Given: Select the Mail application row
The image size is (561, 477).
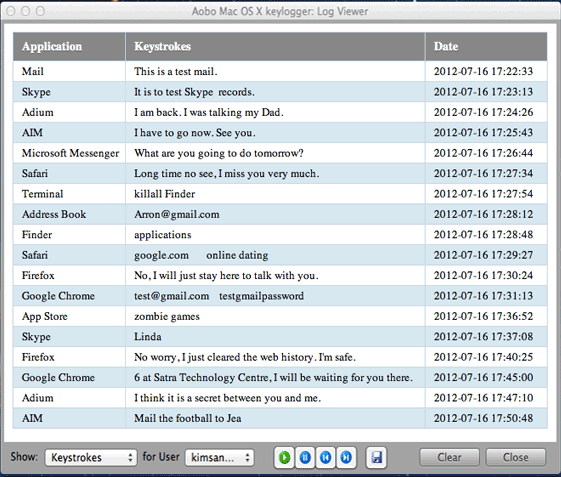Looking at the screenshot, I should 280,71.
